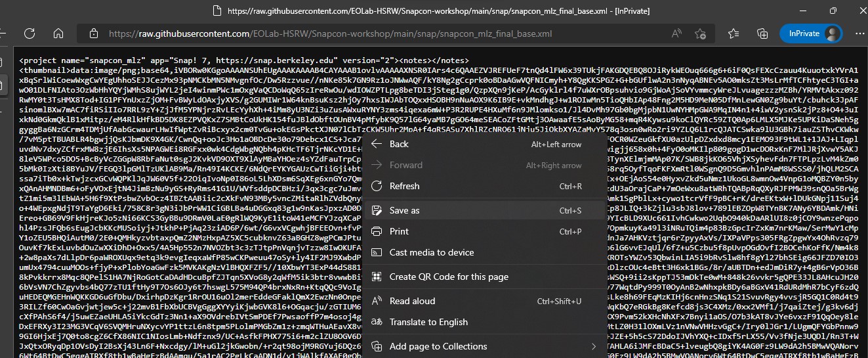Screen dimensions: 868x358
Task: Select Back in the context menu
Action: [399, 144]
